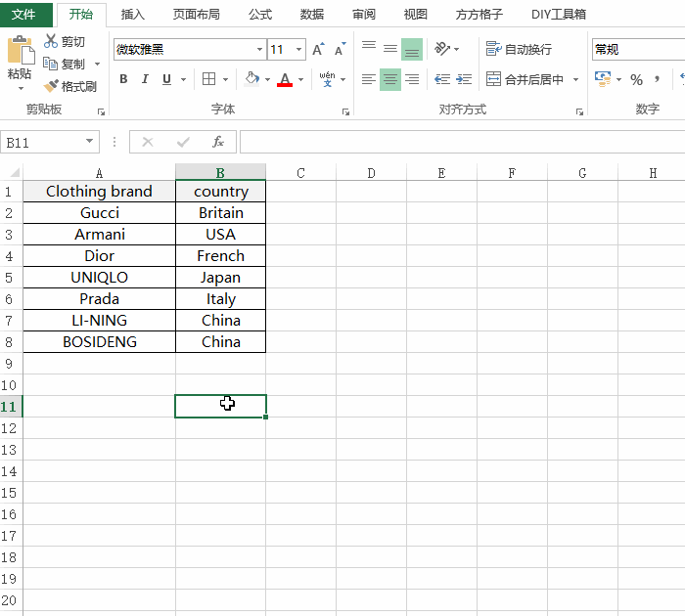Click the cell borders icon
This screenshot has width=685, height=616.
click(208, 79)
